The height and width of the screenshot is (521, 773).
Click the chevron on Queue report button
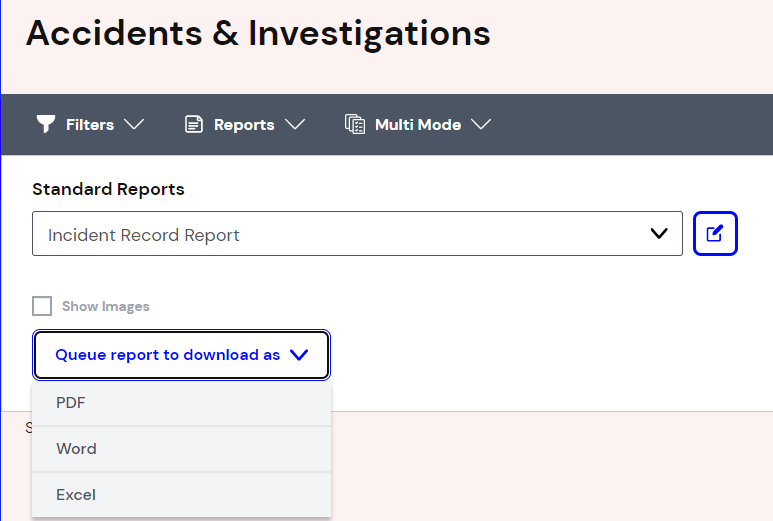[299, 355]
